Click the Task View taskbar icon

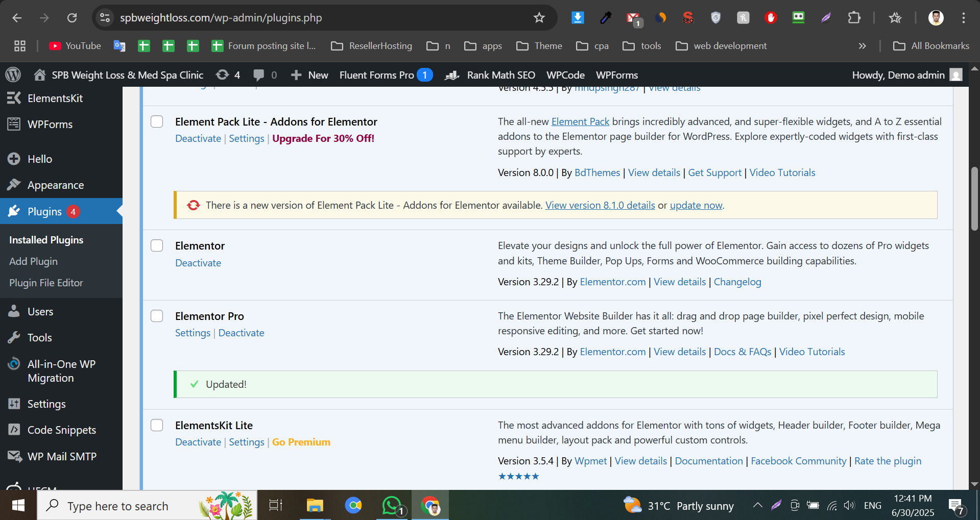[276, 506]
